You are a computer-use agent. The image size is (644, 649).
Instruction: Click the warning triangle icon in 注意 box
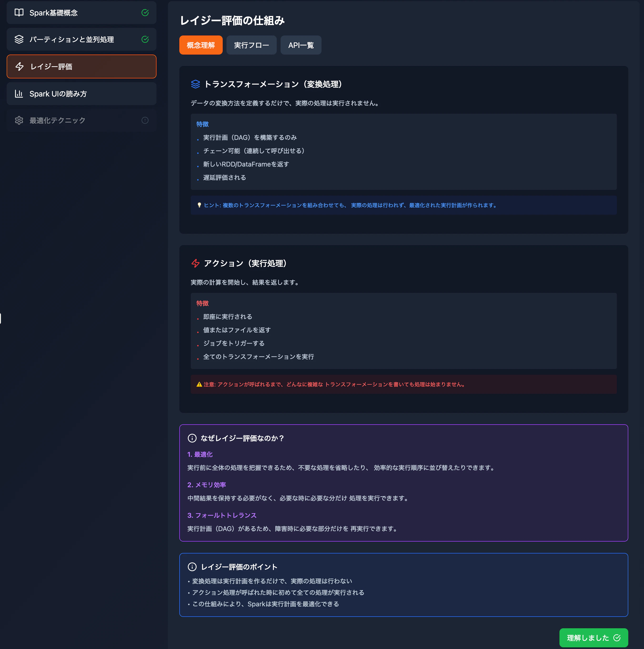point(199,384)
